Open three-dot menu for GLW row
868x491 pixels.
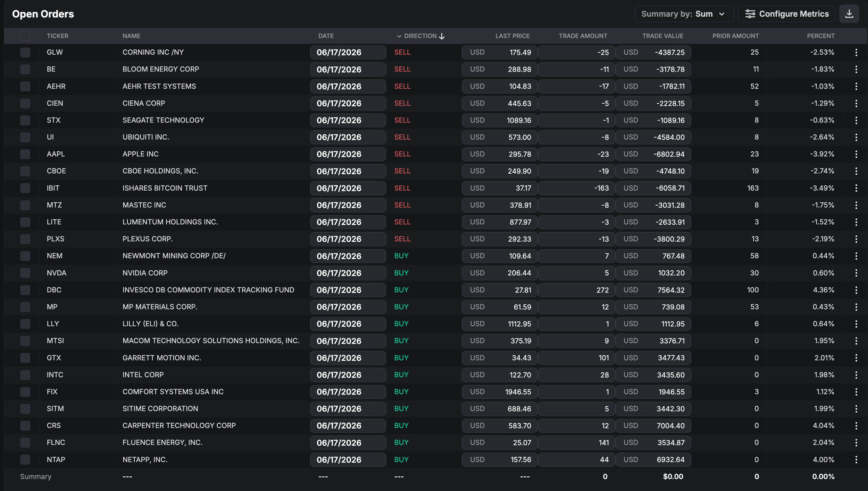[856, 52]
